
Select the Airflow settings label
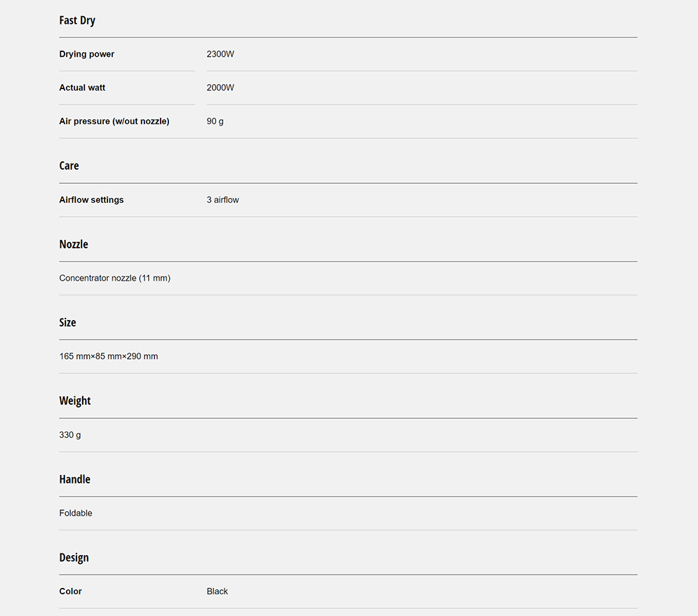[x=91, y=200]
